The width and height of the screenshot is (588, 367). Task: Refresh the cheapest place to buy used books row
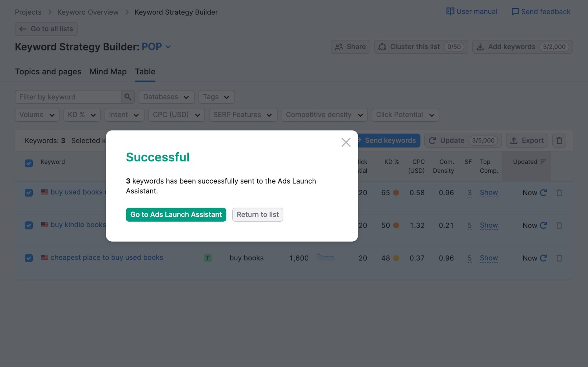tap(544, 258)
